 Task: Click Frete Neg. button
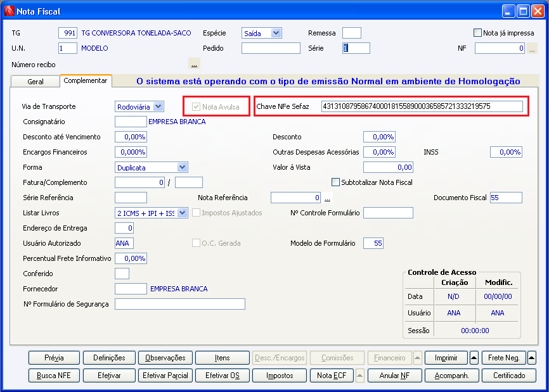503,358
